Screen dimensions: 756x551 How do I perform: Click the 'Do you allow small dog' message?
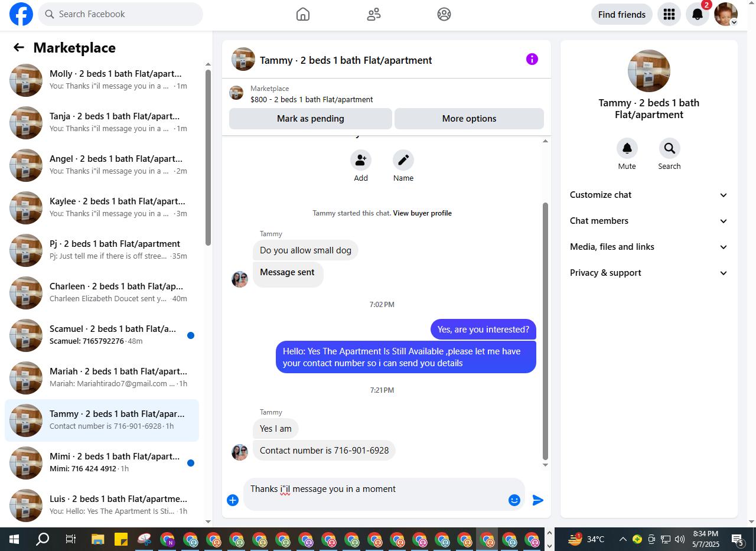tap(305, 250)
